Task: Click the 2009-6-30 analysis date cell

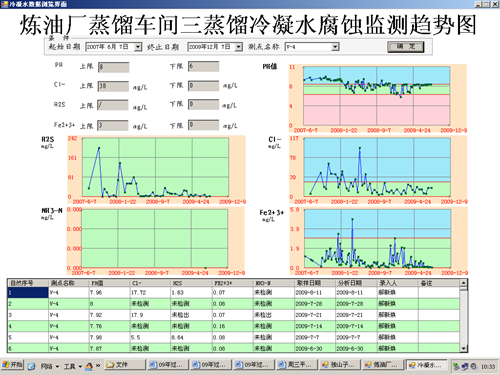Action: pos(356,348)
